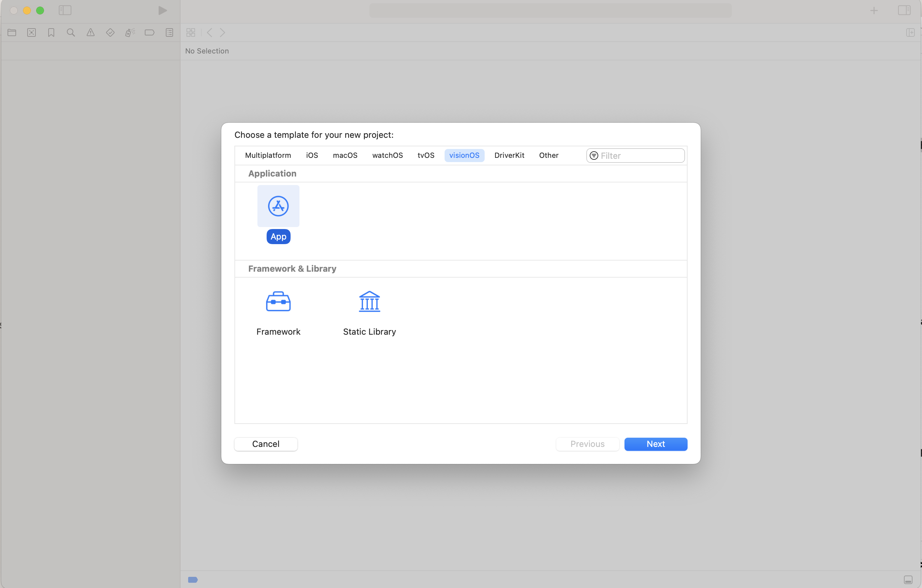Go back with the left chevron
The image size is (922, 588).
[x=209, y=32]
